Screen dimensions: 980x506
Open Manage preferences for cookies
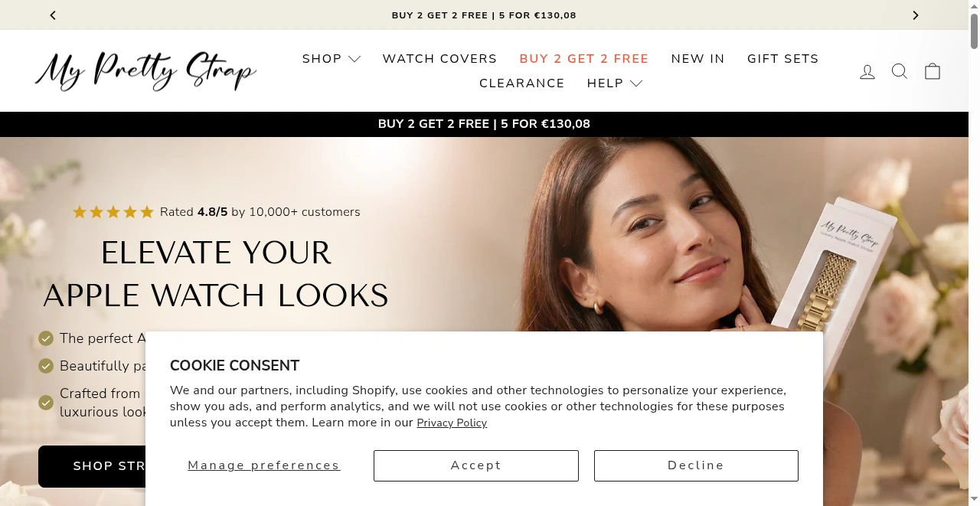tap(264, 465)
